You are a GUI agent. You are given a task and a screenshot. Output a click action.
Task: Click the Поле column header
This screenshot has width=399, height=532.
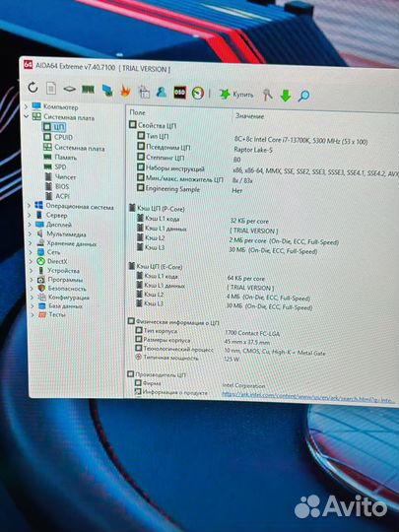tap(137, 112)
